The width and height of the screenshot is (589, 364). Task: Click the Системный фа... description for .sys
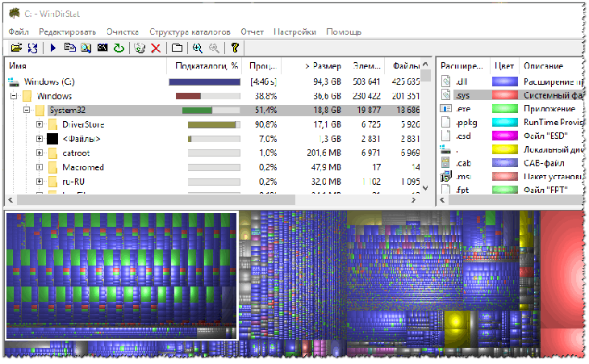(553, 95)
